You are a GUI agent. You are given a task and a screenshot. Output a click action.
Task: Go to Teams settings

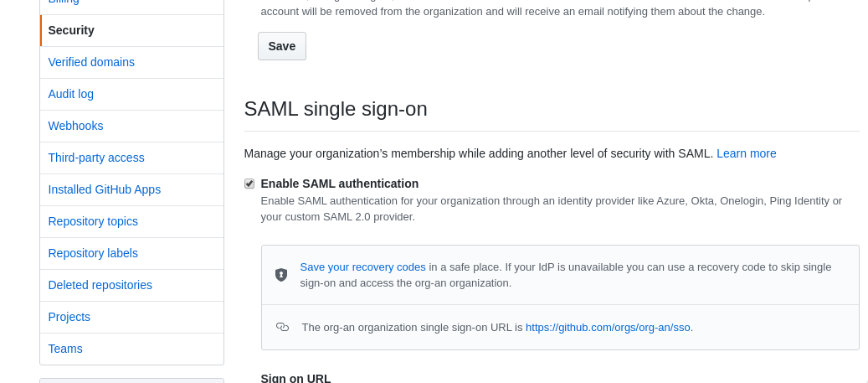(131, 349)
